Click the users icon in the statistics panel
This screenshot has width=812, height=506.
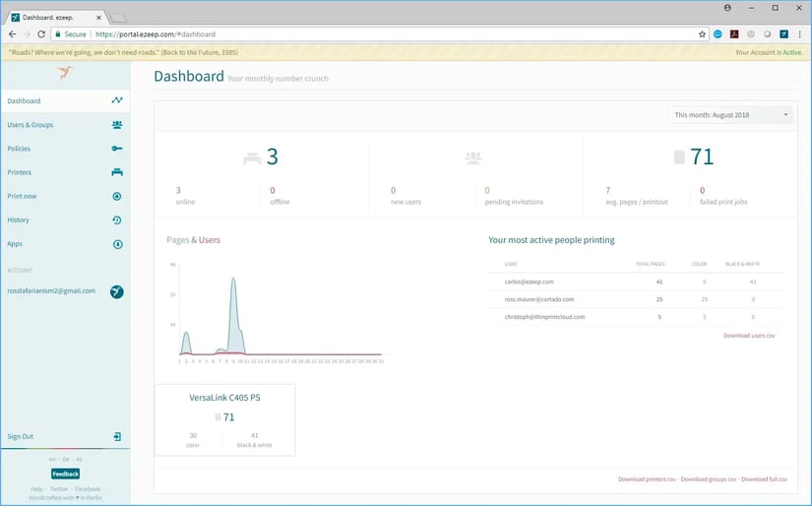(x=472, y=158)
